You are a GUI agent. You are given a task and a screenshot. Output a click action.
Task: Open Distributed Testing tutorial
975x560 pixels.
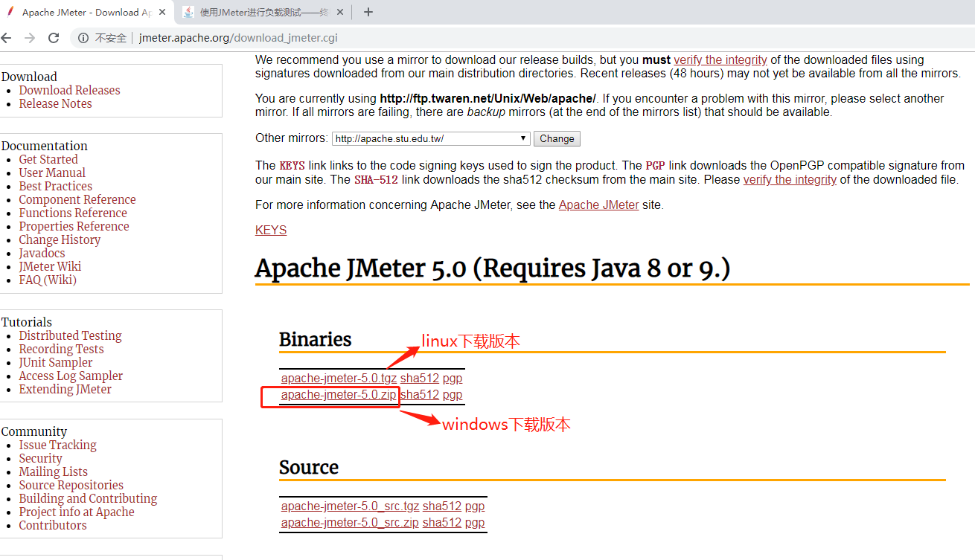pos(70,335)
